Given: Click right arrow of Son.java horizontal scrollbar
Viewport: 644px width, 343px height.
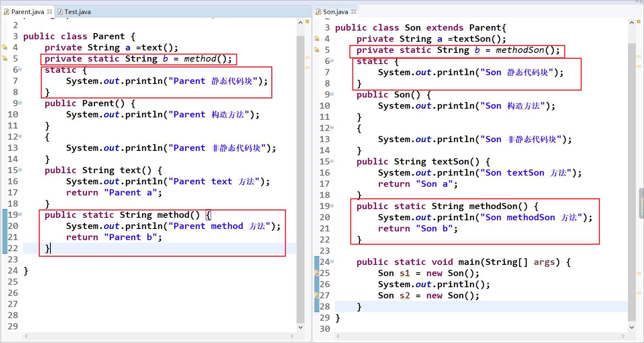Looking at the screenshot, I should pyautogui.click(x=624, y=336).
